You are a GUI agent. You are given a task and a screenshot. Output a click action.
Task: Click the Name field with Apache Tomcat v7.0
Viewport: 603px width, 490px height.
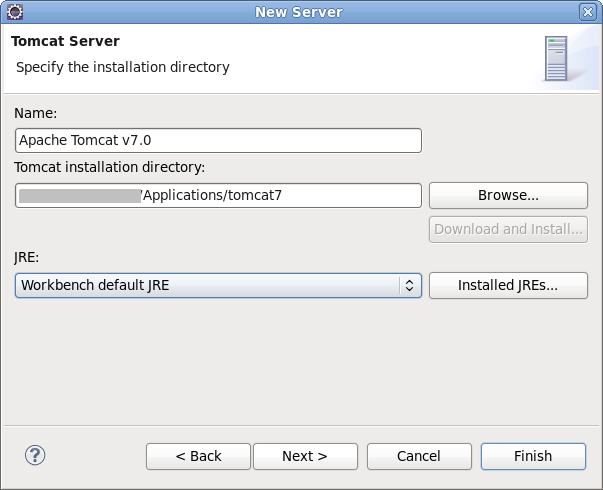(x=218, y=140)
